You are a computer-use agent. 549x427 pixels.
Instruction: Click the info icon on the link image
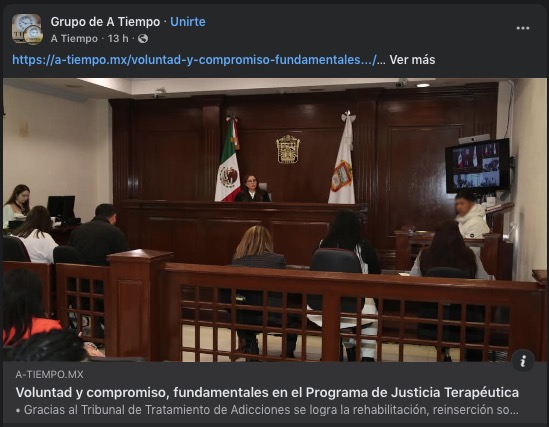pyautogui.click(x=523, y=360)
